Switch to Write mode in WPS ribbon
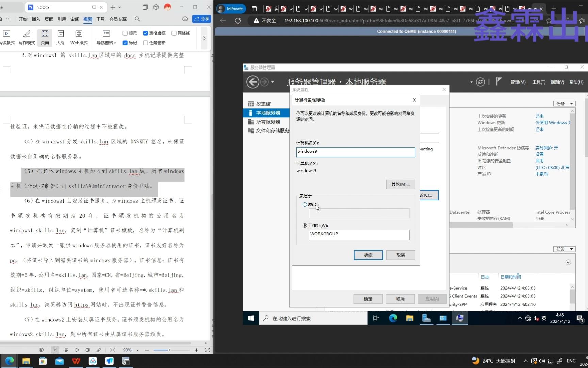The height and width of the screenshot is (368, 588). tap(27, 37)
